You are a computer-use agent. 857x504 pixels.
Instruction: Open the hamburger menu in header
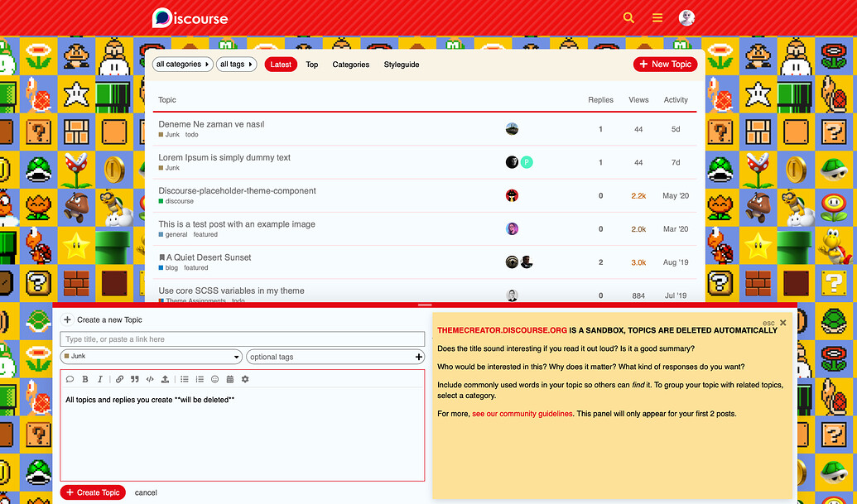pos(657,17)
